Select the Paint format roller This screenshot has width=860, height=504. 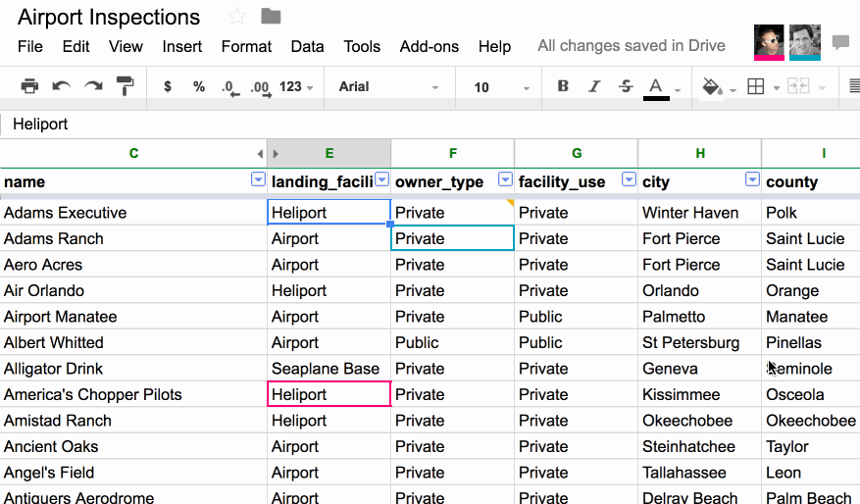[x=126, y=86]
